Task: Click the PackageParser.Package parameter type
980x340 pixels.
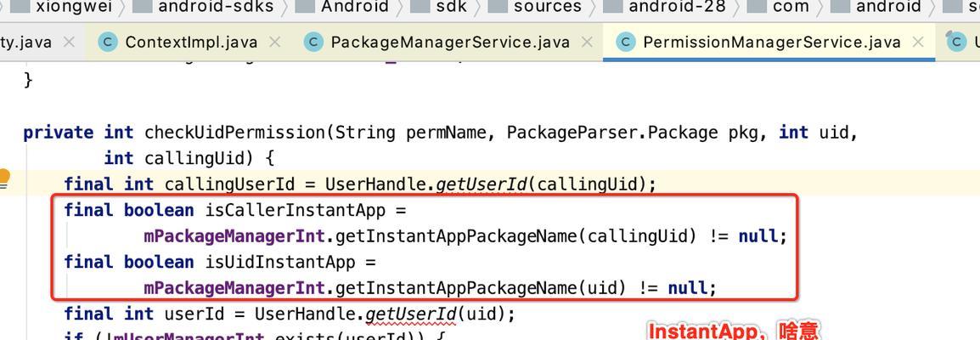Action: pos(612,133)
